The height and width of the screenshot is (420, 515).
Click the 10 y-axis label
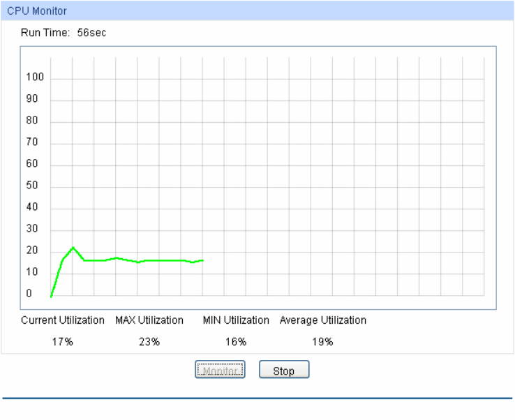pyautogui.click(x=32, y=272)
